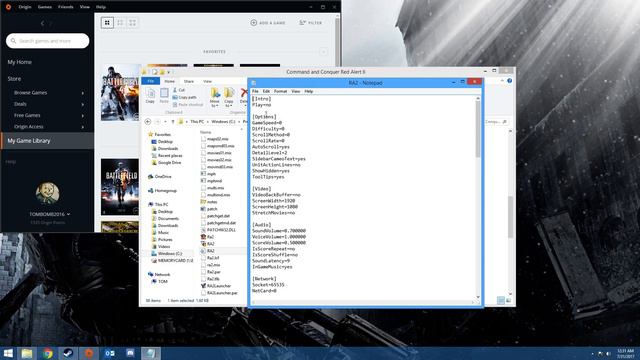Open Notepad's File menu
Image resolution: width=640 pixels, height=360 pixels.
255,91
